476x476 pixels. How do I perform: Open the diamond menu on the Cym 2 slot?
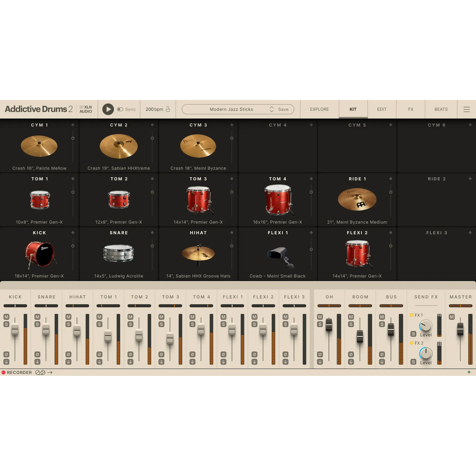pos(152,125)
